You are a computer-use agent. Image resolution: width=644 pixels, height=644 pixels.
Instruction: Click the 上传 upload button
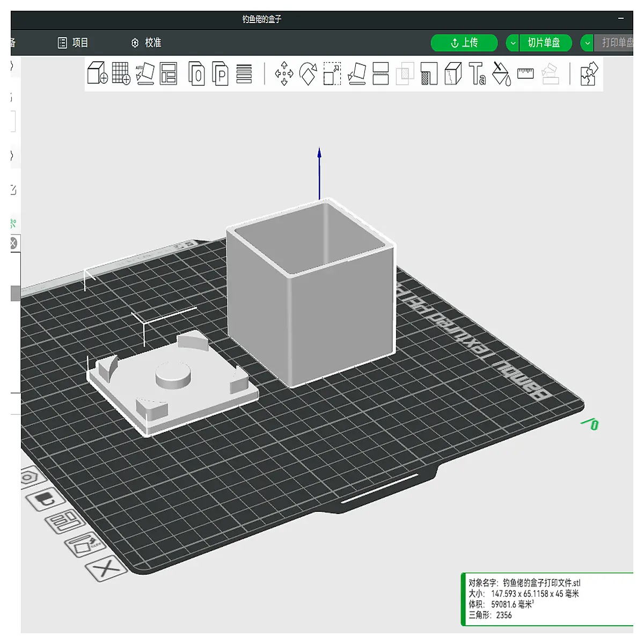(464, 43)
